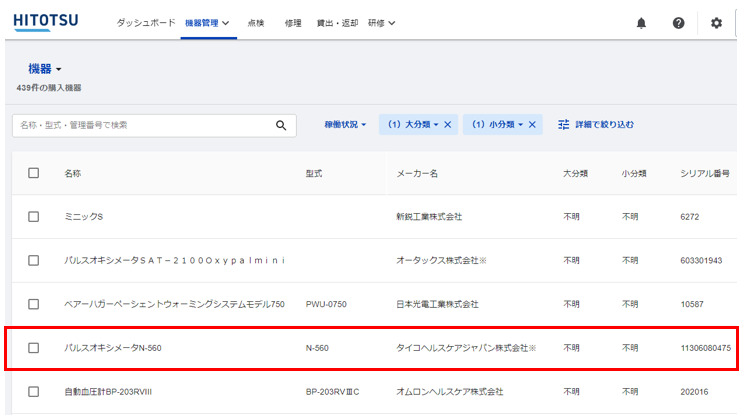Open the settings gear icon
This screenshot has width=741, height=416.
pos(716,23)
